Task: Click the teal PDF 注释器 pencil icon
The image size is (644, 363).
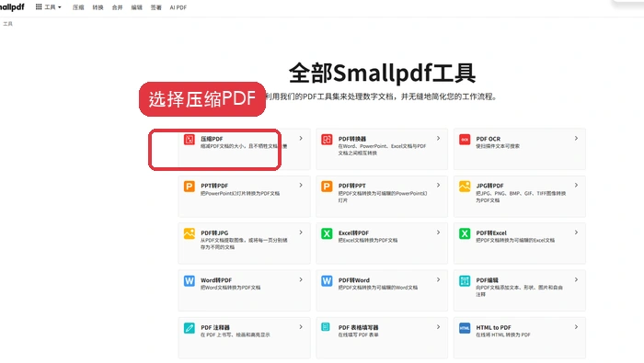Action: click(x=189, y=328)
